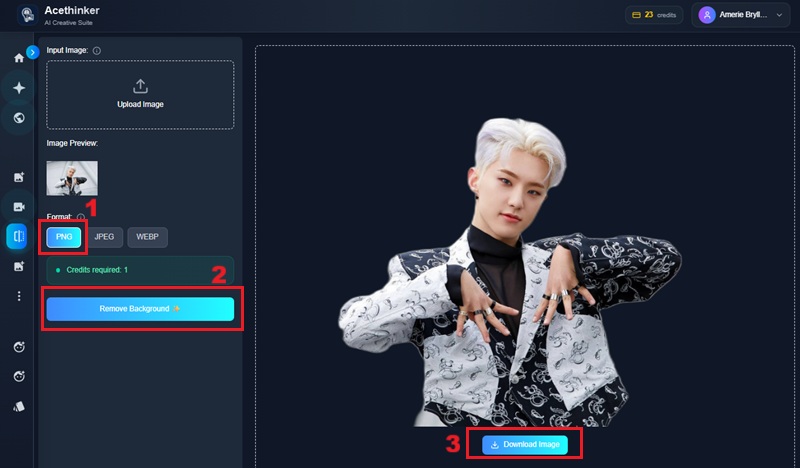Click the eraser icon at sidebar bottom
The height and width of the screenshot is (468, 800).
pos(19,407)
